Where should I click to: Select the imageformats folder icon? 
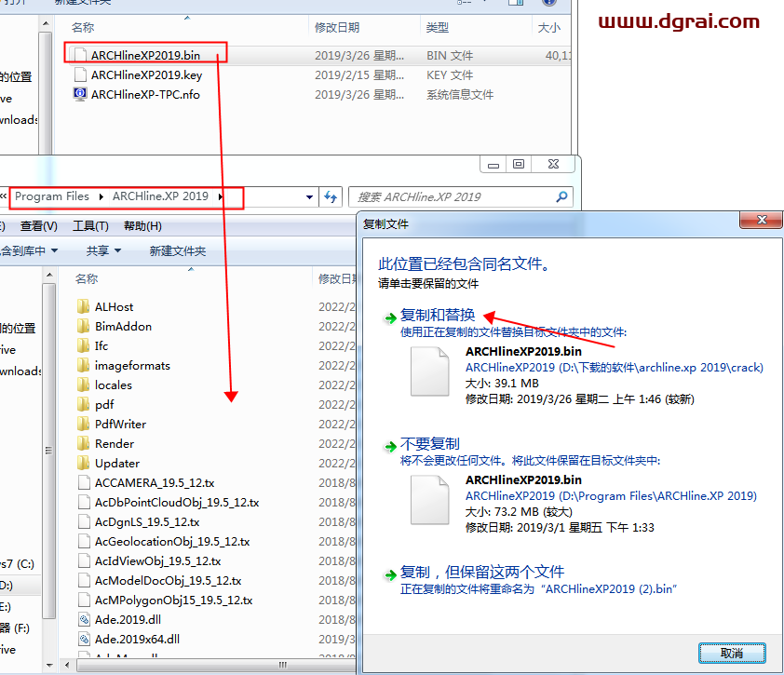click(84, 365)
